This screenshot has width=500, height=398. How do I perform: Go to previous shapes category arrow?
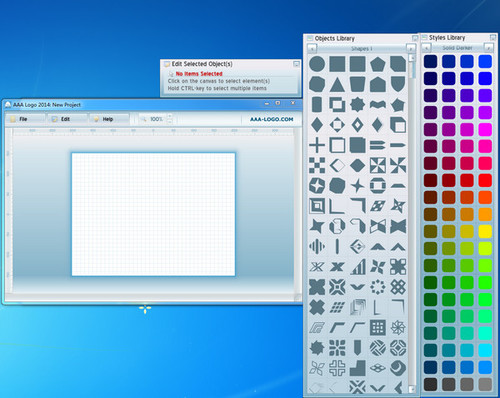312,49
